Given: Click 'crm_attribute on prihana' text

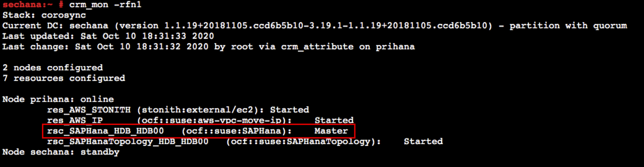Looking at the screenshot, I should [x=348, y=47].
